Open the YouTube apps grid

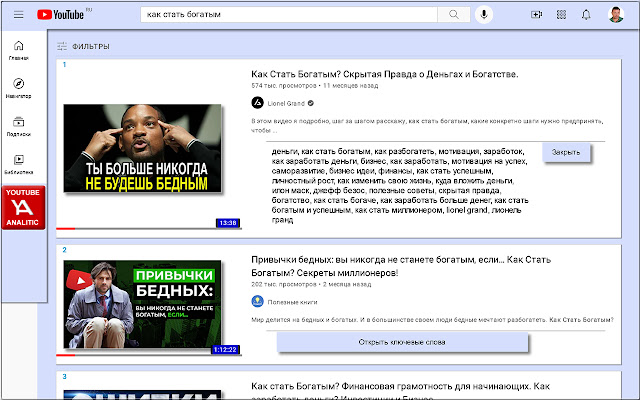pos(561,15)
